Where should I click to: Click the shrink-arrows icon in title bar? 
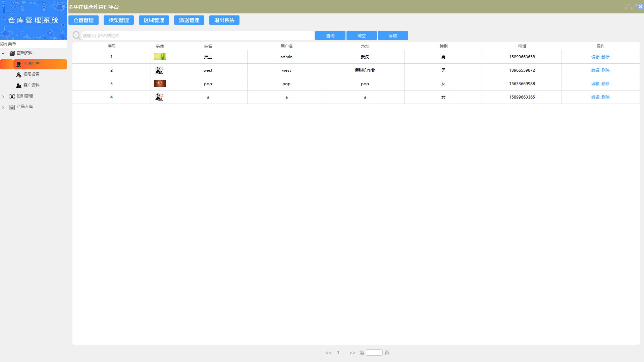coord(627,7)
